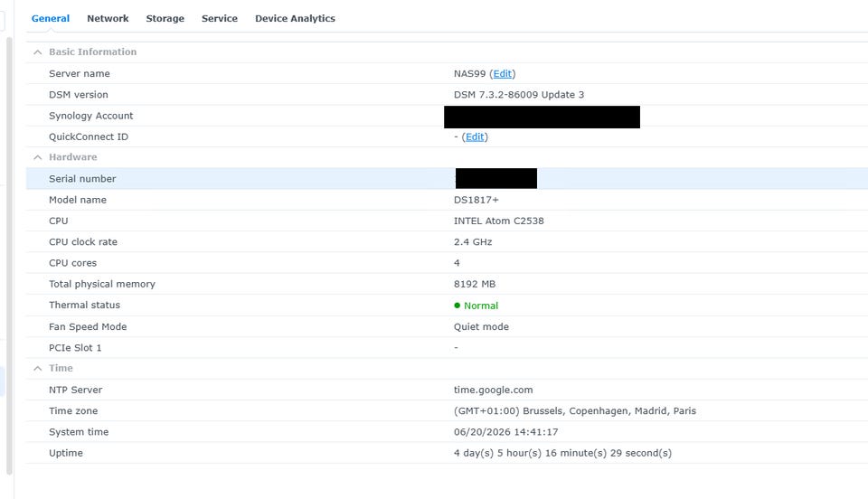Viewport: 868px width, 499px height.
Task: Click the Server name label
Action: pos(80,73)
